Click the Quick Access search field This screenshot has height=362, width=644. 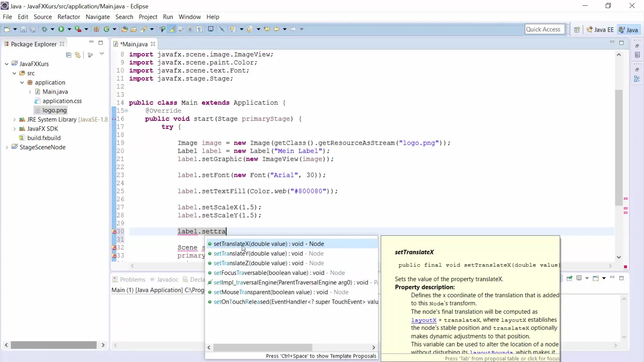pos(544,29)
